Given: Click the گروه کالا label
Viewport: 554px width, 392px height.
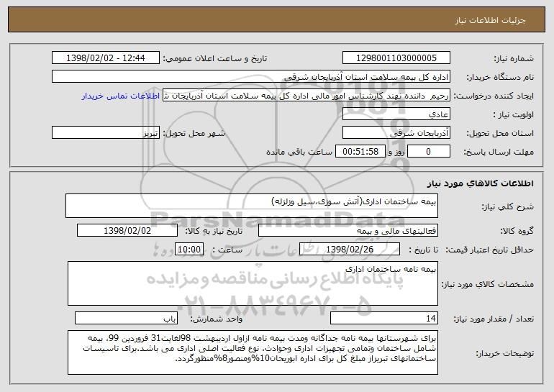Looking at the screenshot, I should pyautogui.click(x=517, y=231).
